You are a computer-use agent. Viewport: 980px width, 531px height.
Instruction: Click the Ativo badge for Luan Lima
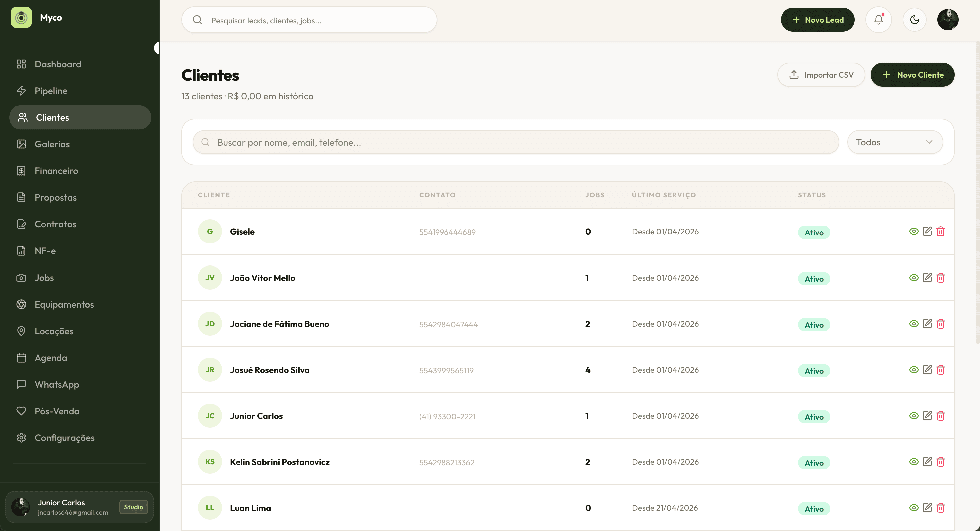coord(814,509)
